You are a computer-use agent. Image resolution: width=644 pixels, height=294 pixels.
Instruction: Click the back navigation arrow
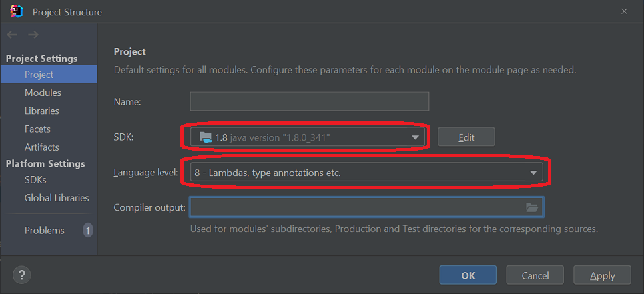pos(12,35)
